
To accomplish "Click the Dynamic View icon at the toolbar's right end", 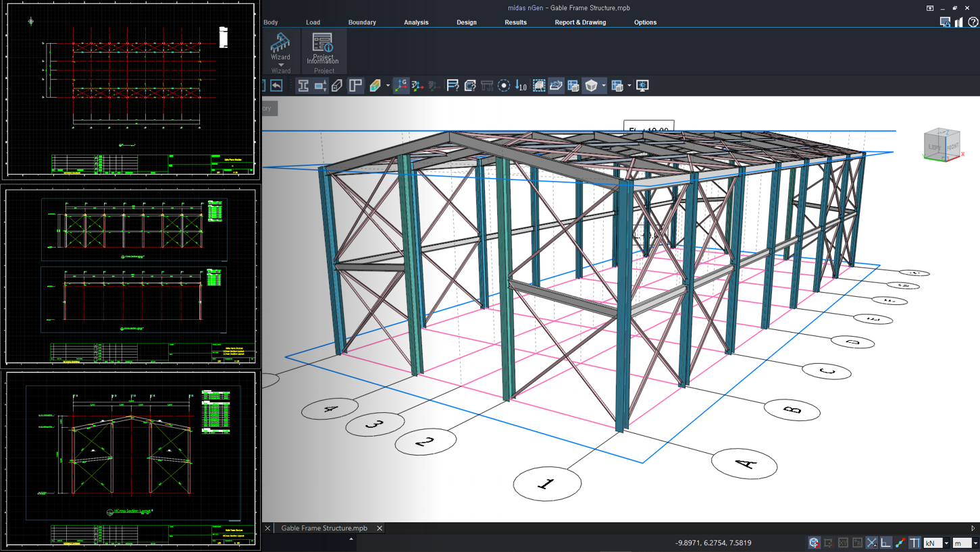I will 642,85.
